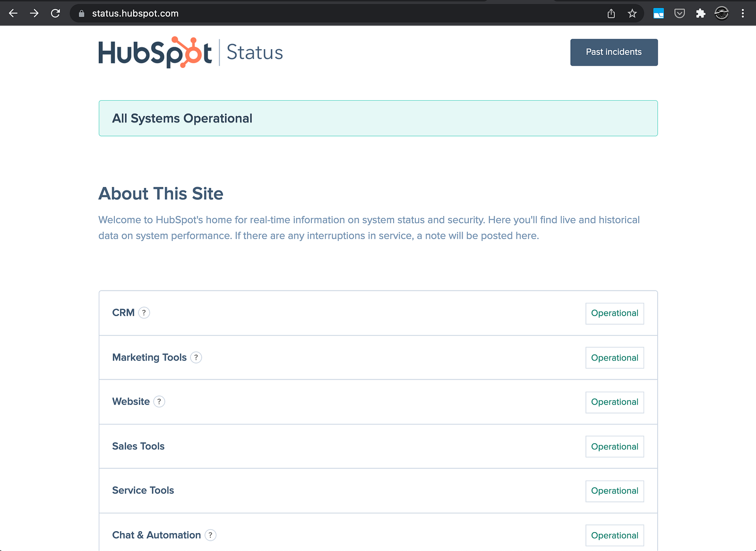Click the CRM Operational status badge
The image size is (756, 551).
[615, 313]
